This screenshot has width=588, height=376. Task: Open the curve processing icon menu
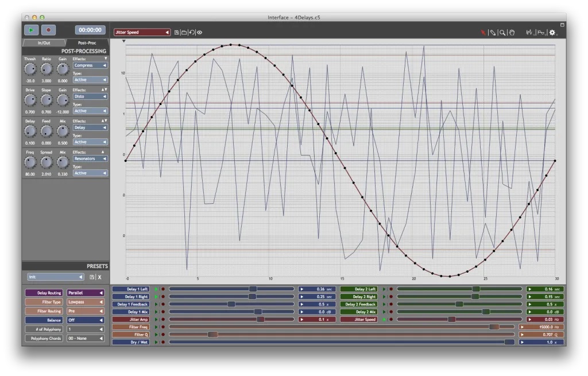pos(541,33)
